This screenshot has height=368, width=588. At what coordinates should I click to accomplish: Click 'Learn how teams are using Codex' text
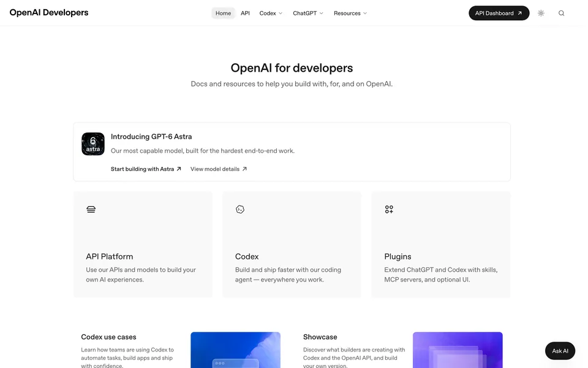(127, 358)
